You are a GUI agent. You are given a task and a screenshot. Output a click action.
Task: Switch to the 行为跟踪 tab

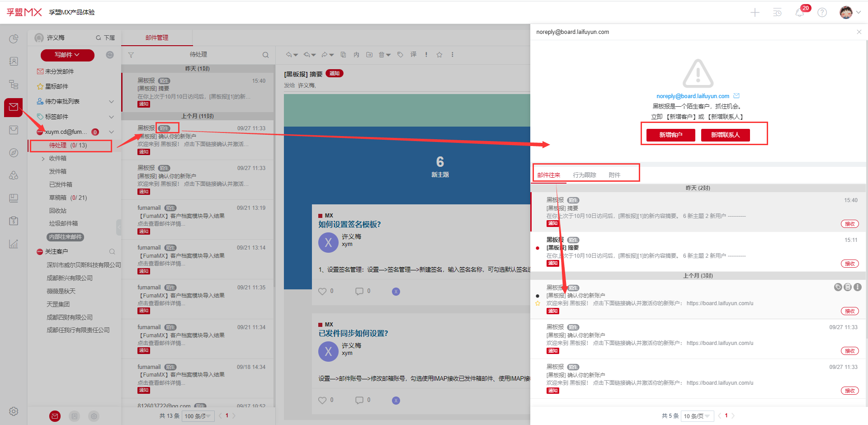584,175
